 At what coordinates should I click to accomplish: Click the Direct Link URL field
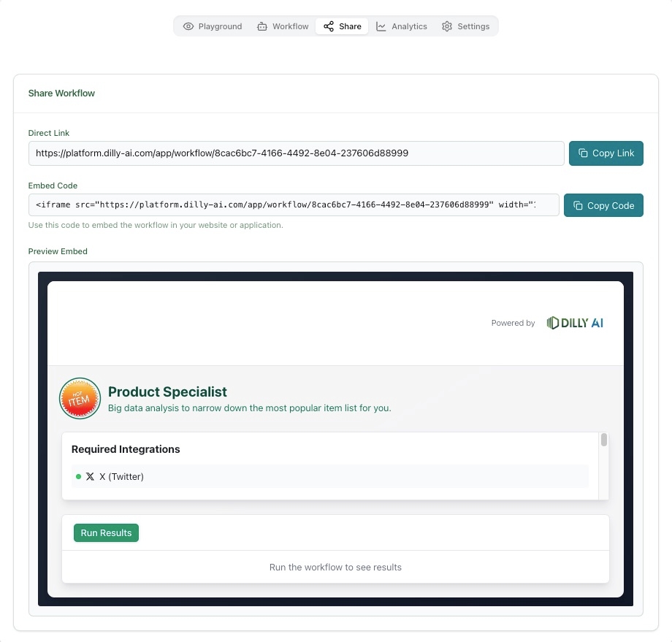click(296, 153)
